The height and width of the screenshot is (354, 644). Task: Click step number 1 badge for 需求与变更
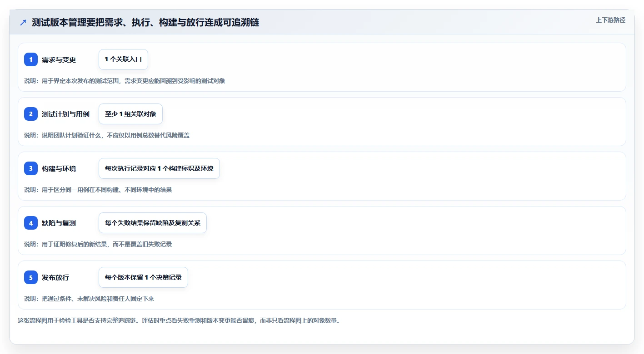click(31, 59)
